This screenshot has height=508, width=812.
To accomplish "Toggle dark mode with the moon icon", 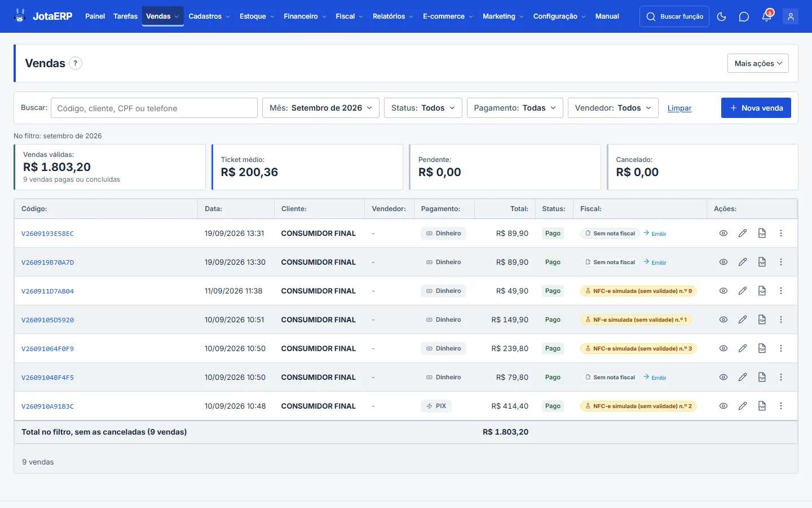I will (721, 16).
